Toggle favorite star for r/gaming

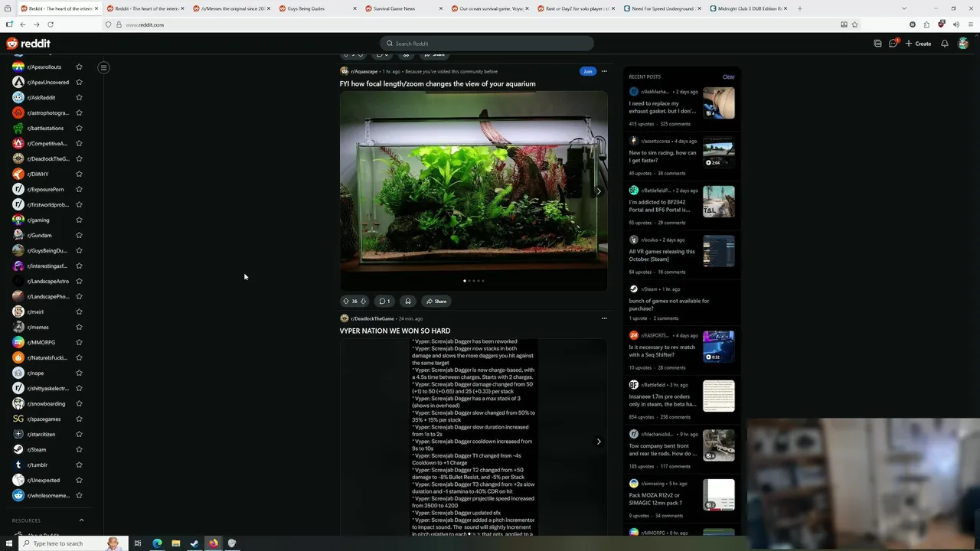(79, 220)
